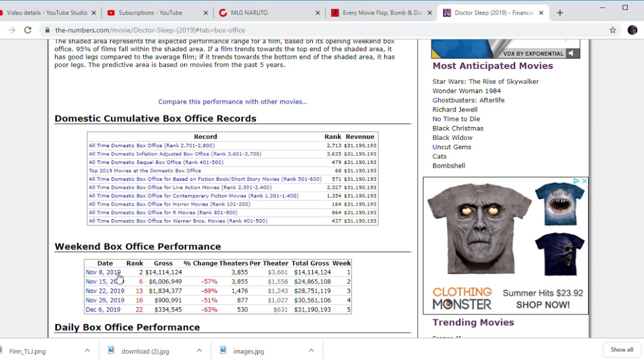The height and width of the screenshot is (362, 644).
Task: Open Inflation Adjusted Box Office record link
Action: click(175, 154)
